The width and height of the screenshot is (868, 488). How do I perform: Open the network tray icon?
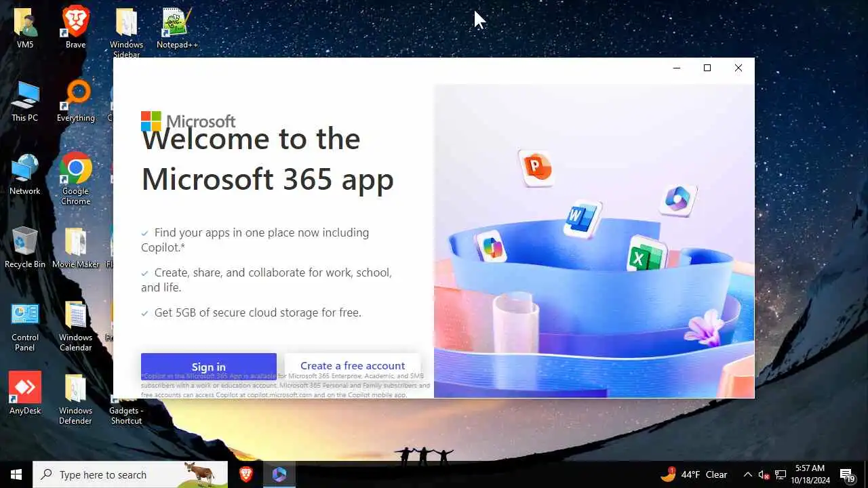(781, 474)
